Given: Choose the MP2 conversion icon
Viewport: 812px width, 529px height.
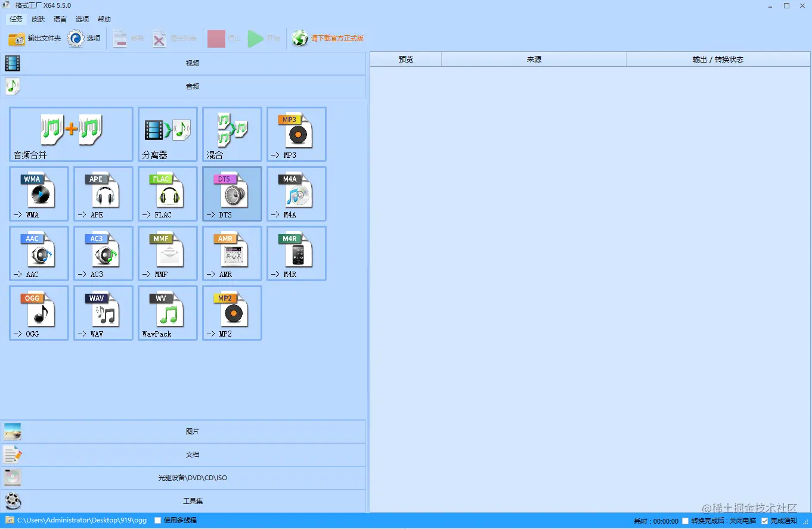Looking at the screenshot, I should [x=232, y=313].
